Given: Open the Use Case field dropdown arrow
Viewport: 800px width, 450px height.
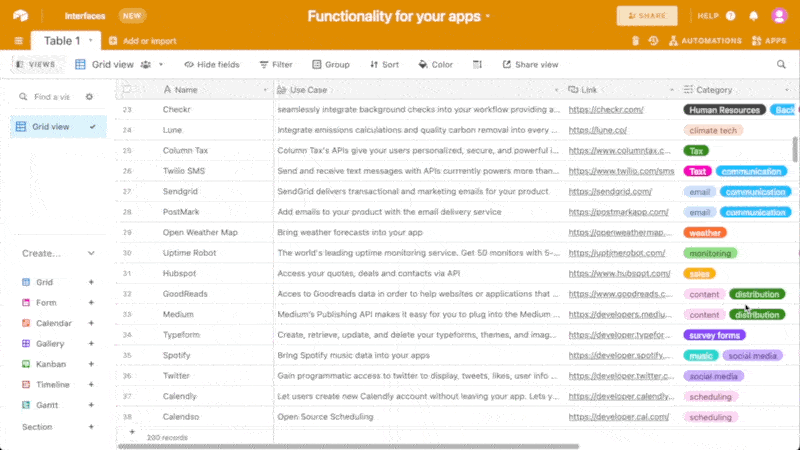Looking at the screenshot, I should pos(556,90).
